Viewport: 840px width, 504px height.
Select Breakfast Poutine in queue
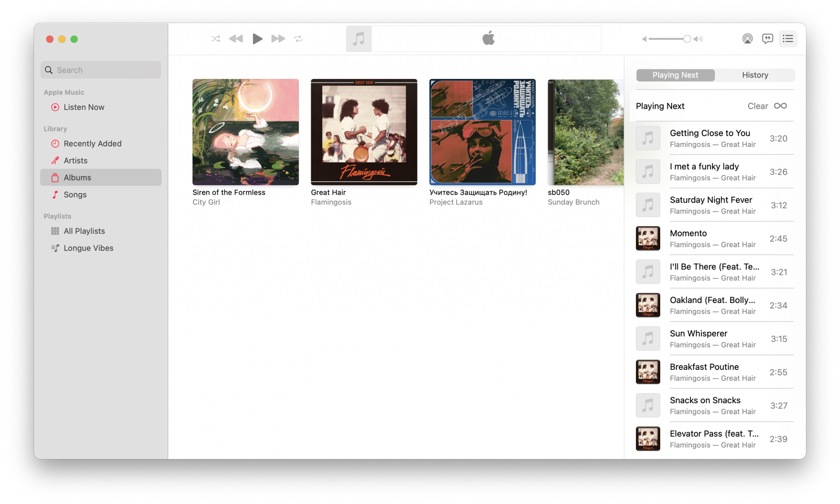click(x=715, y=372)
